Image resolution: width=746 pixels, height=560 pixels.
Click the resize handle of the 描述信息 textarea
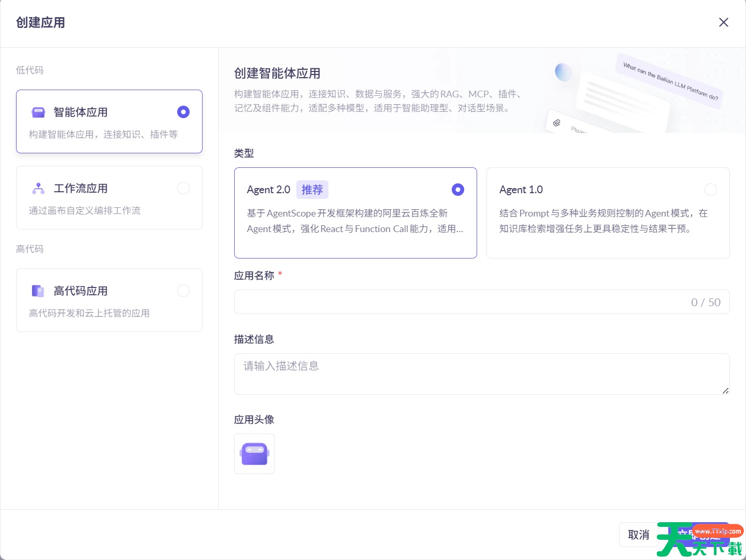725,391
